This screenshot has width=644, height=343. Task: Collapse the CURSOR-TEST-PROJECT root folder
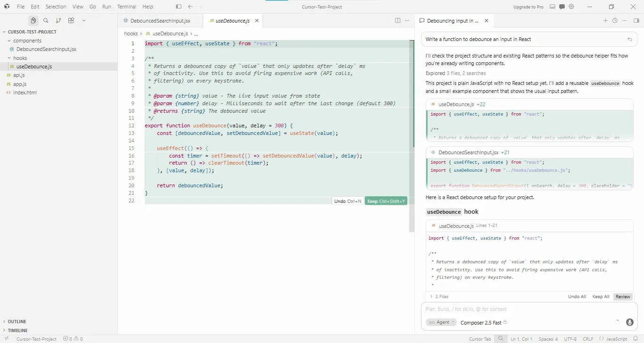click(32, 32)
